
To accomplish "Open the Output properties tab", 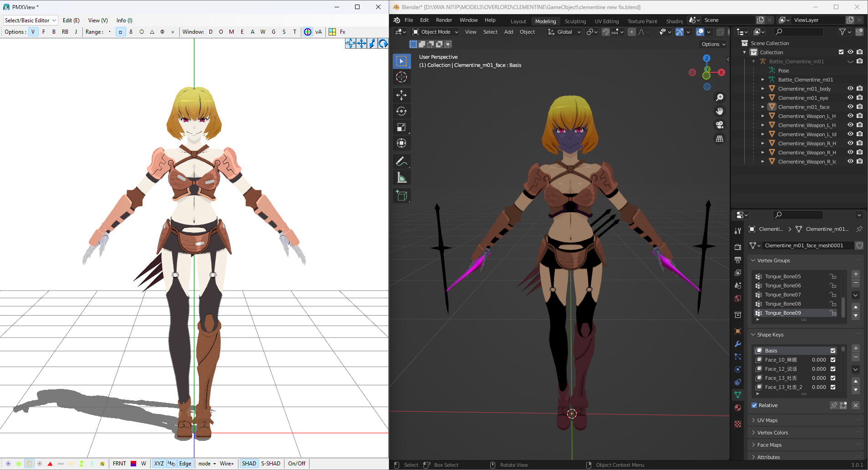I will tap(738, 260).
